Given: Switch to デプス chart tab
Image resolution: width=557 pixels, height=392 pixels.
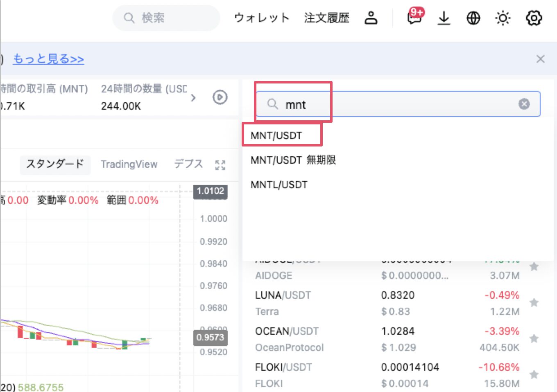Looking at the screenshot, I should tap(188, 164).
